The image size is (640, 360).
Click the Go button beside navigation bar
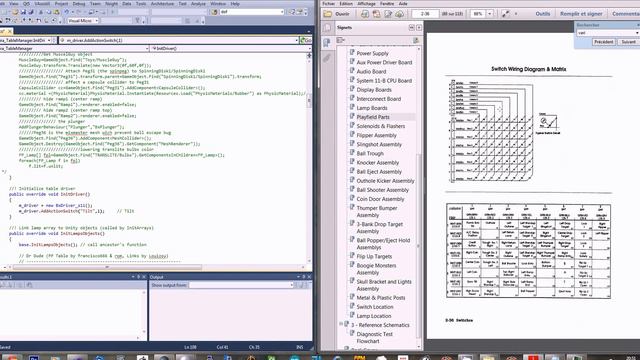[306, 40]
